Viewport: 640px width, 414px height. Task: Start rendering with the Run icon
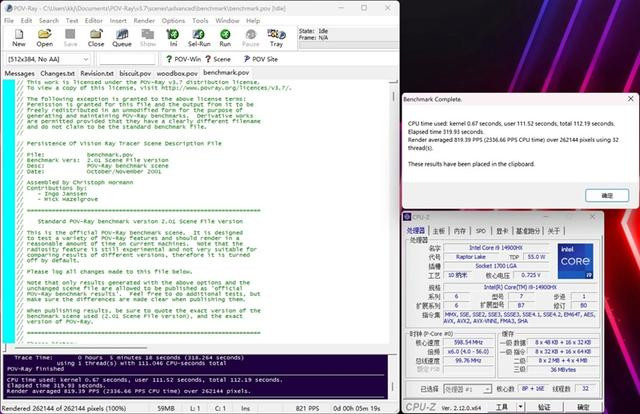225,38
